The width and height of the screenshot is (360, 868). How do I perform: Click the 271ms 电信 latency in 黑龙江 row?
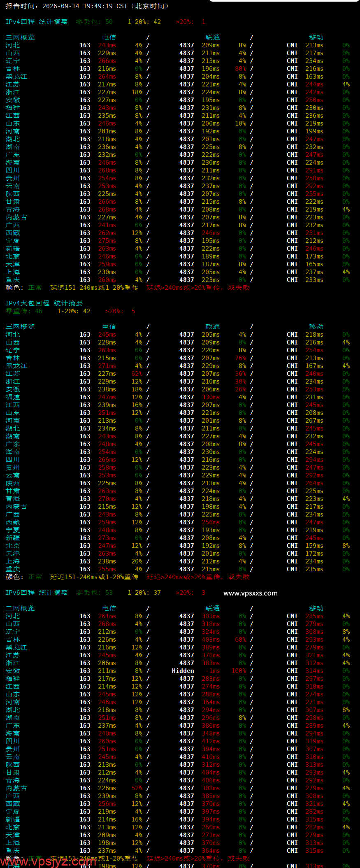click(107, 366)
